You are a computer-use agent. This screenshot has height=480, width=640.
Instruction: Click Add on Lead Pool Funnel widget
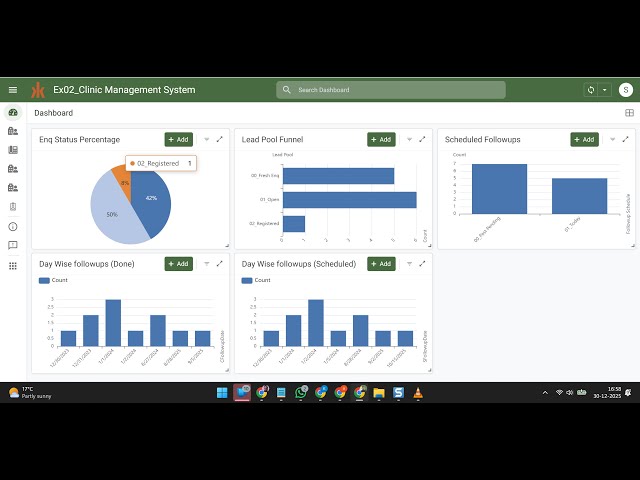point(381,139)
